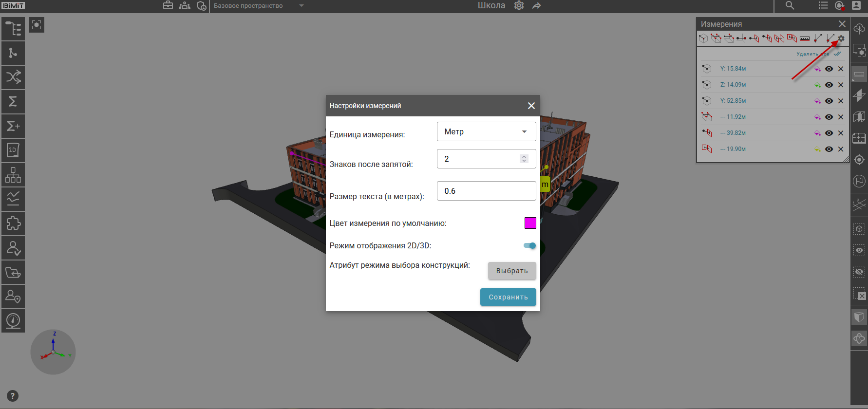
Task: Open the help question mark icon
Action: pos(13,396)
